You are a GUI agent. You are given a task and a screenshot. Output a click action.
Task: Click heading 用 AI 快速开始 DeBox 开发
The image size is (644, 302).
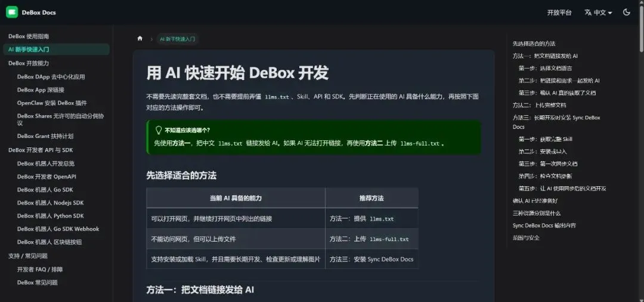pyautogui.click(x=237, y=73)
